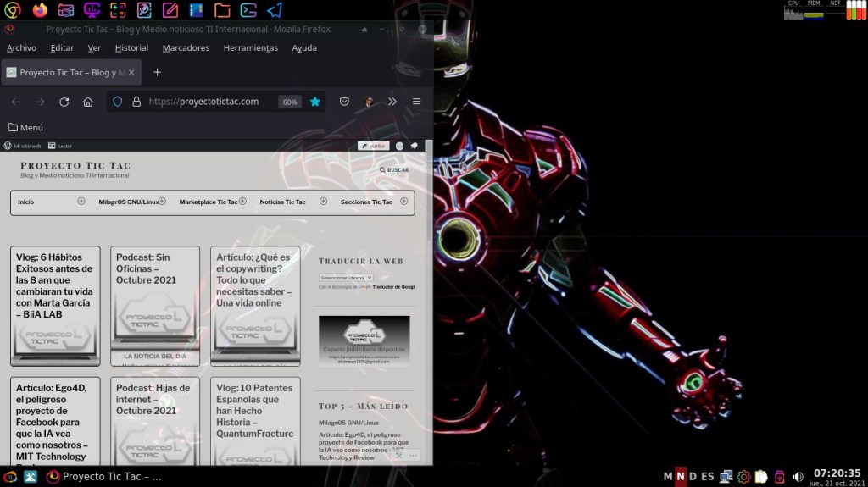
Task: Toggle the N indicator in system tray
Action: tap(680, 477)
